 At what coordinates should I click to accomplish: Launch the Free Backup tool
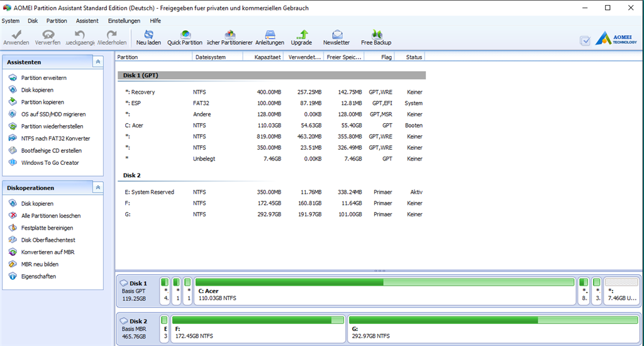[x=376, y=37]
